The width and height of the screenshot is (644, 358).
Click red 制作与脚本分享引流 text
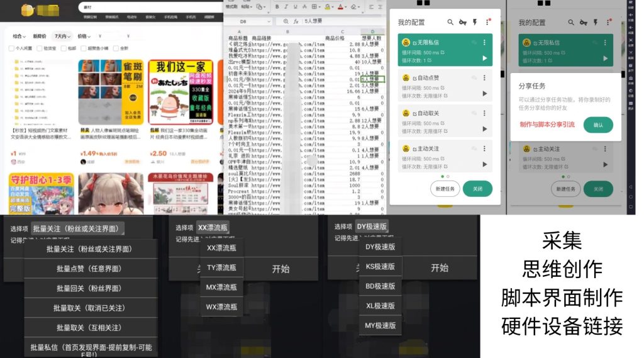(547, 125)
